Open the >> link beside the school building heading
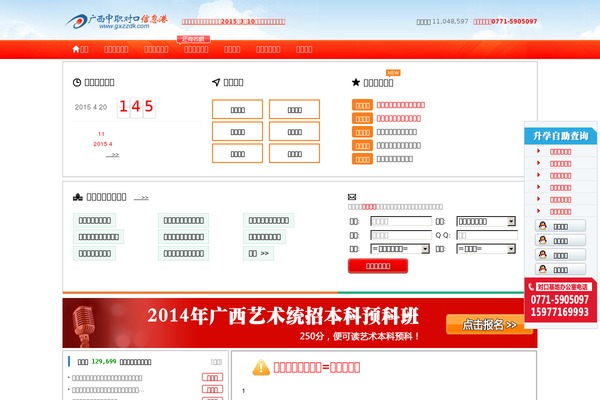This screenshot has height=400, width=600. pos(141,198)
